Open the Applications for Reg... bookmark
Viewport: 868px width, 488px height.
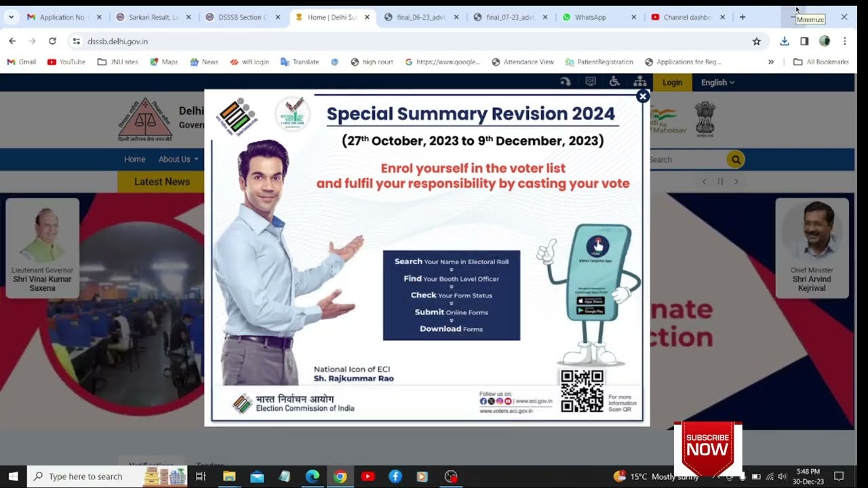(683, 62)
